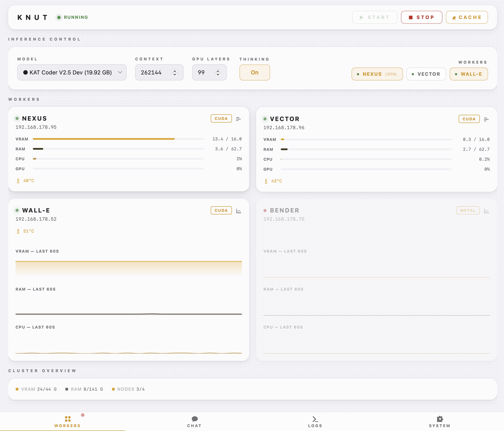Switch VECTOR card view with bars icon
The image size is (504, 431).
tap(486, 119)
